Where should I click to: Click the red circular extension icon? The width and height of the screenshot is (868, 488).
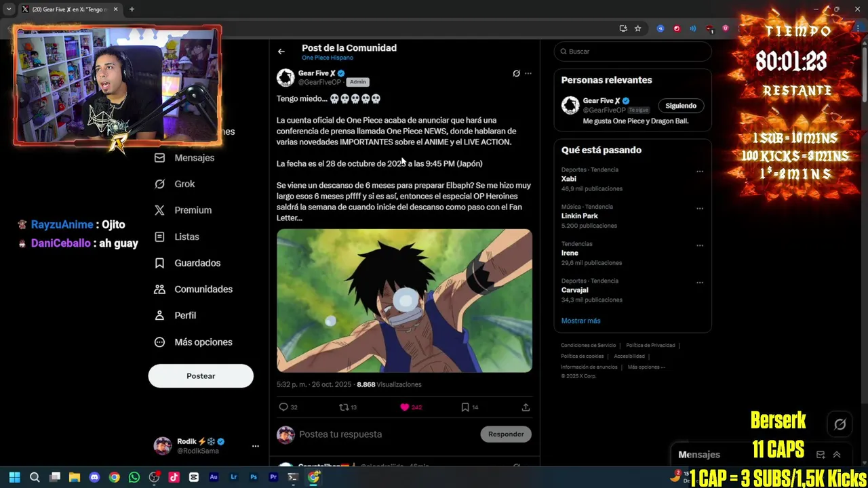(677, 28)
